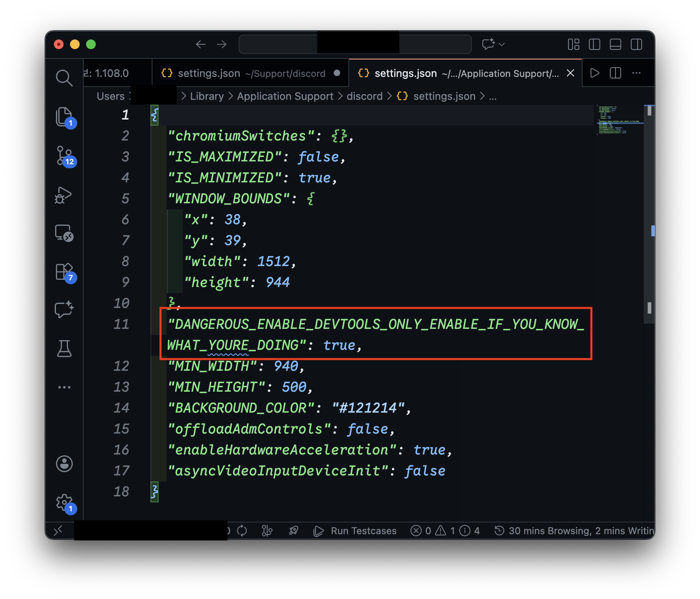
Task: Open the Search view in activity bar
Action: pos(64,78)
